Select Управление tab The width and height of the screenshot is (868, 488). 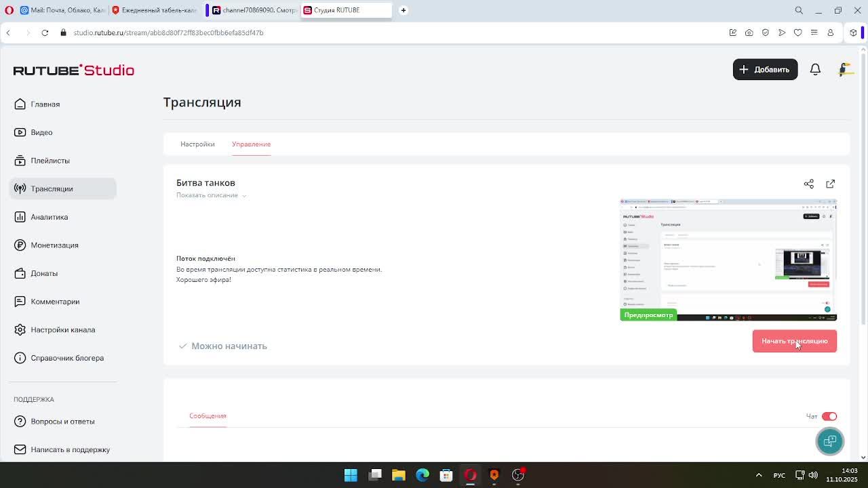pos(251,144)
